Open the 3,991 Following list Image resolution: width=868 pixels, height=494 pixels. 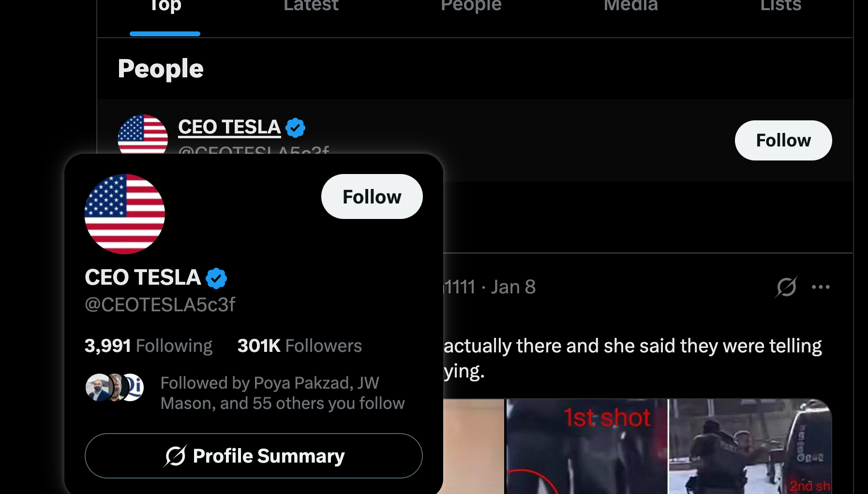[x=149, y=346]
